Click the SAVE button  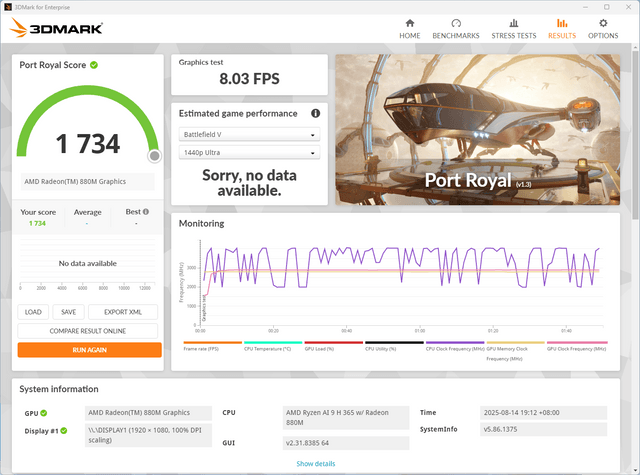coord(69,312)
